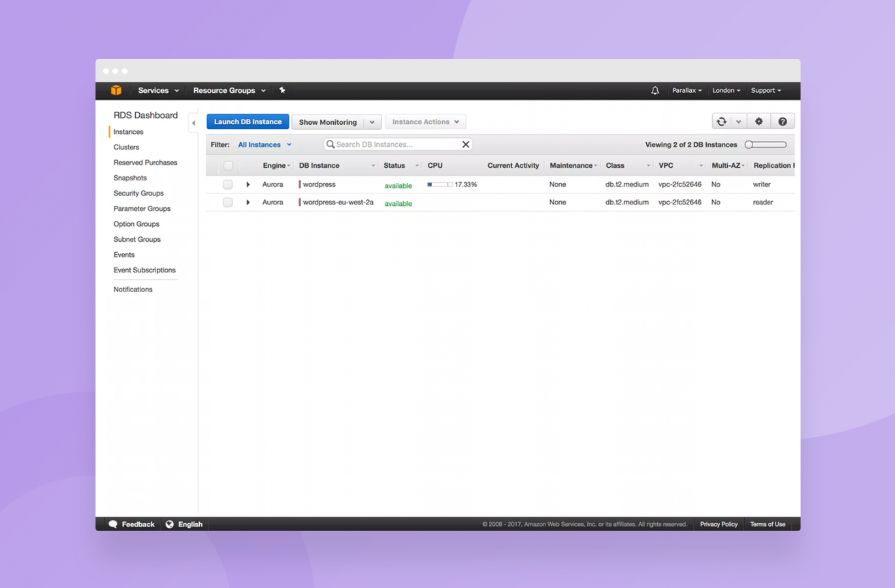Click the Feedback speech bubble icon

113,524
